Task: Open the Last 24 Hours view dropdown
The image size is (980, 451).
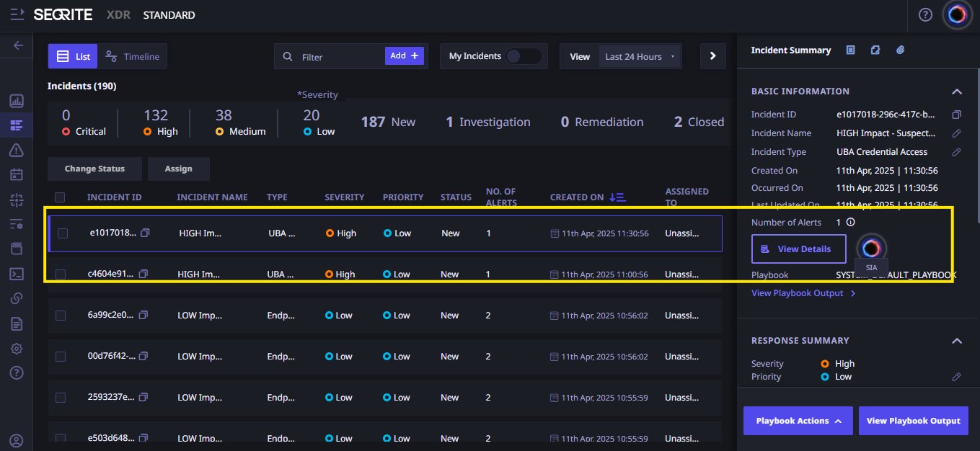Action: [639, 57]
